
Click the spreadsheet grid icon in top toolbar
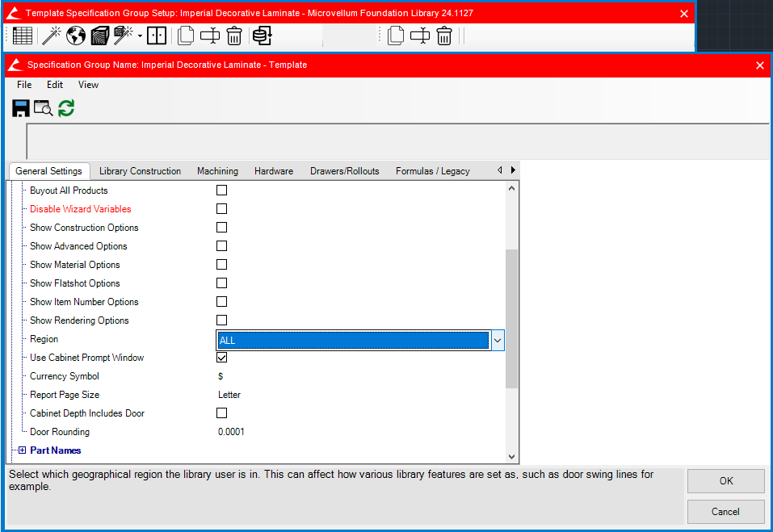(x=23, y=36)
